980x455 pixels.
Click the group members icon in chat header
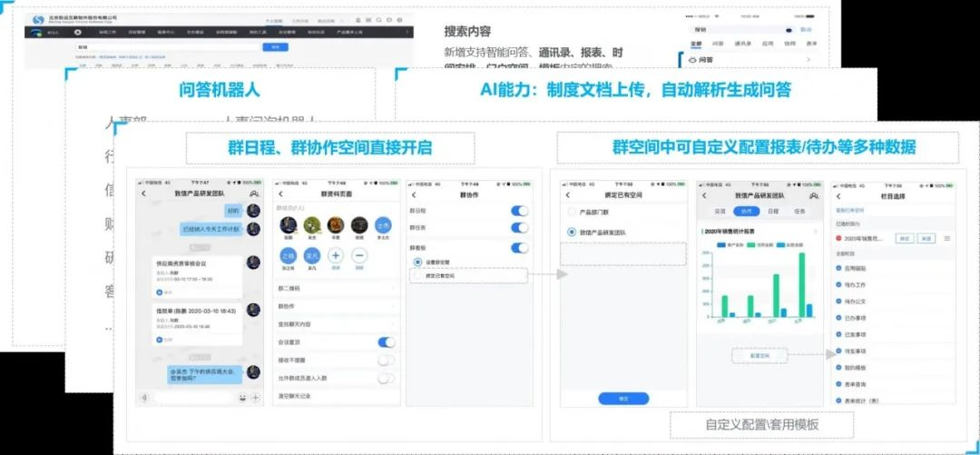tap(254, 194)
